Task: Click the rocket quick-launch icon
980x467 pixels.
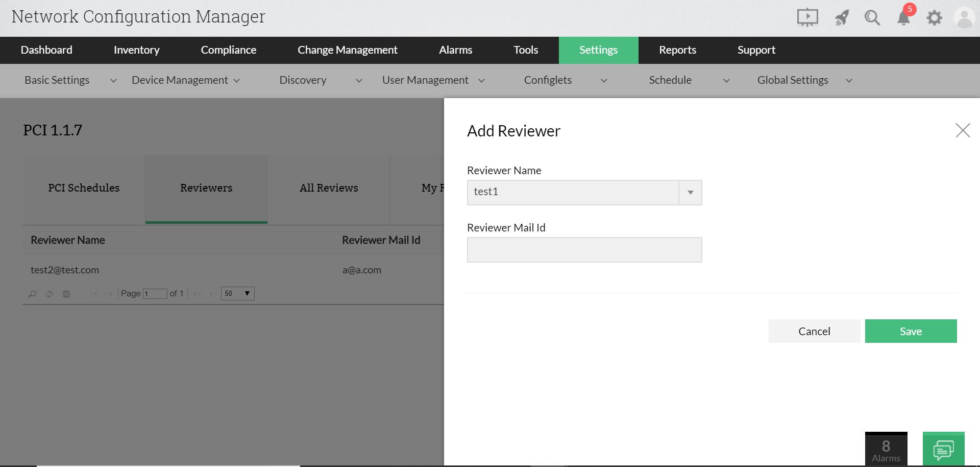Action: point(842,18)
